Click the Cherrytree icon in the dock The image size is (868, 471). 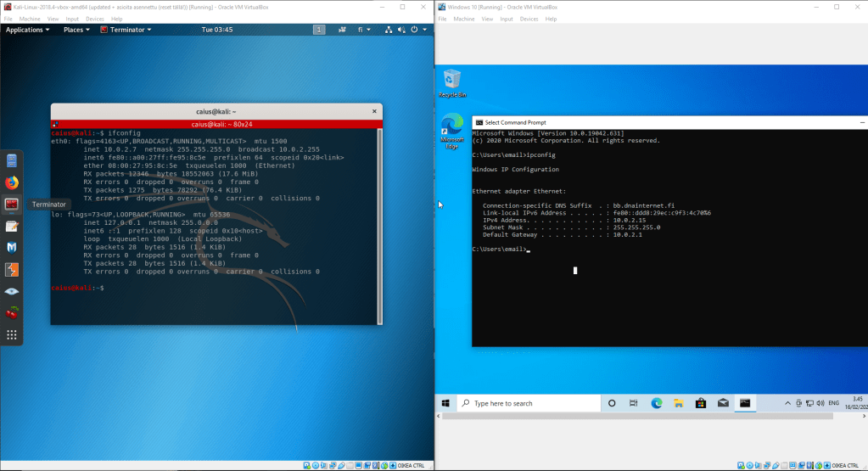tap(12, 313)
